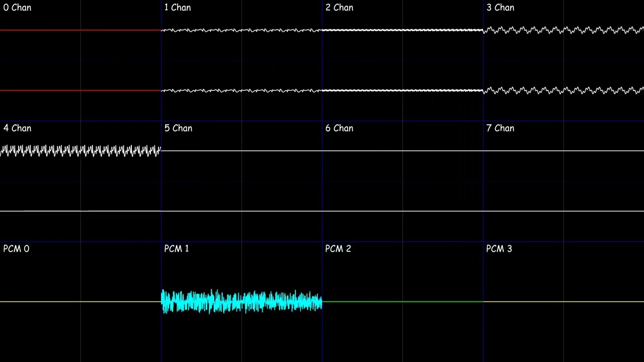Click the "2 Chan" channel label
This screenshot has width=644, height=362.
click(x=339, y=8)
